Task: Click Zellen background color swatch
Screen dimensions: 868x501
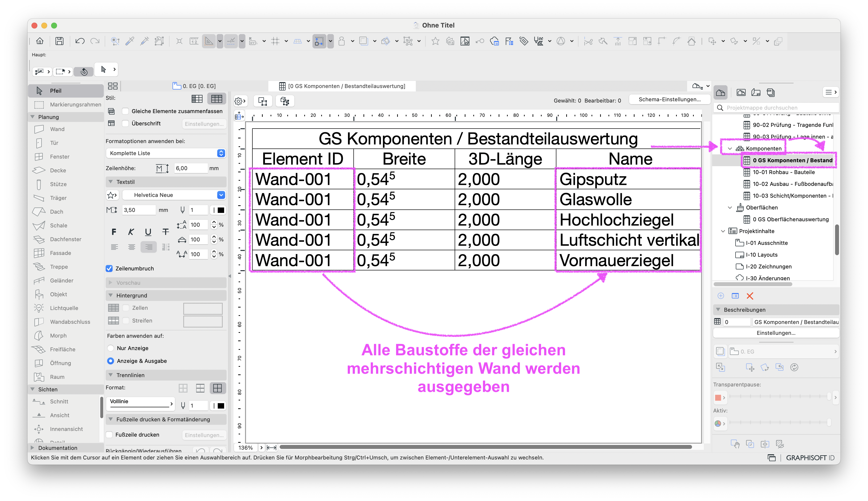Action: click(203, 309)
